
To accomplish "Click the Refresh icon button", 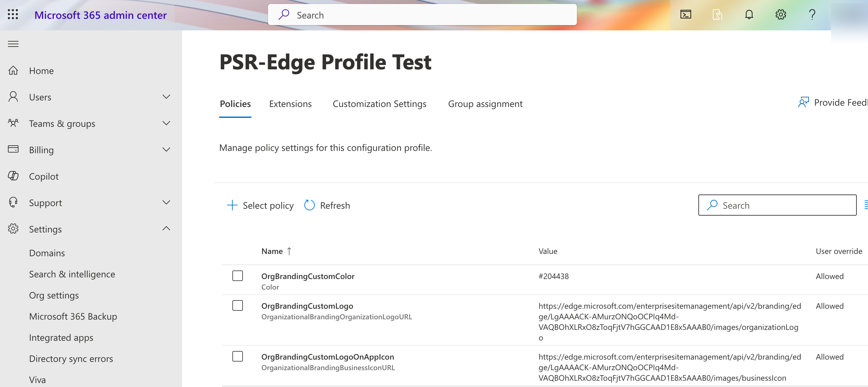I will 309,205.
